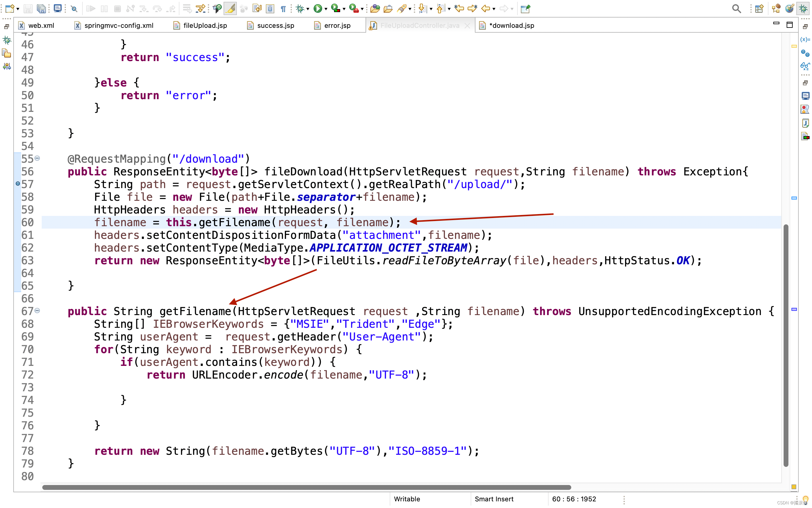Click the New file wizard icon

(10, 8)
